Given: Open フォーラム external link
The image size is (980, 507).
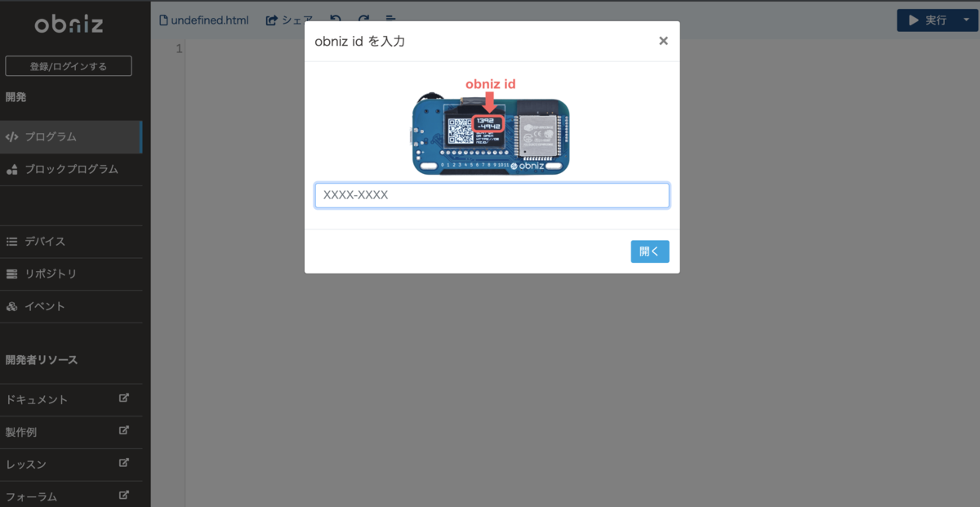Looking at the screenshot, I should (124, 495).
